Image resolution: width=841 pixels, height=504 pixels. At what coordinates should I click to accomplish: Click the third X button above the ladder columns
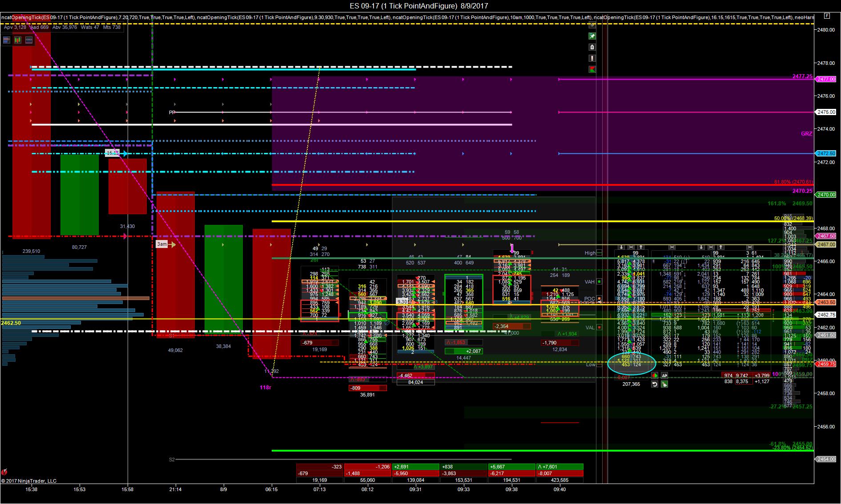click(x=711, y=247)
